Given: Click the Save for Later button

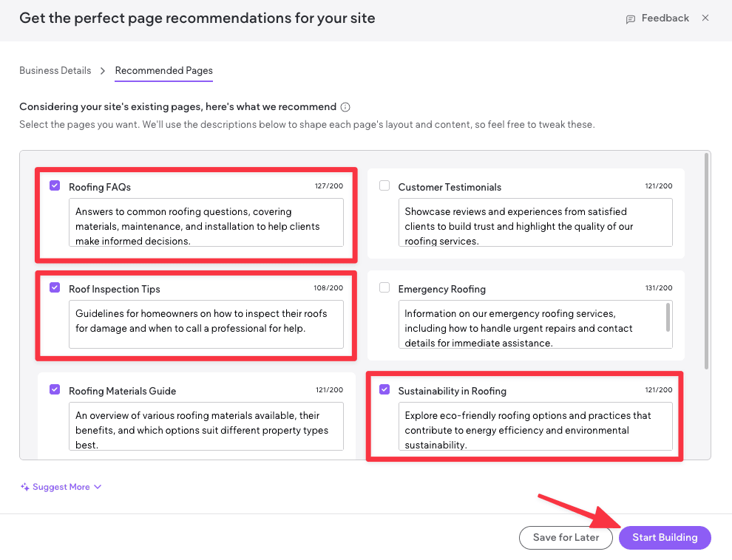Looking at the screenshot, I should 566,538.
